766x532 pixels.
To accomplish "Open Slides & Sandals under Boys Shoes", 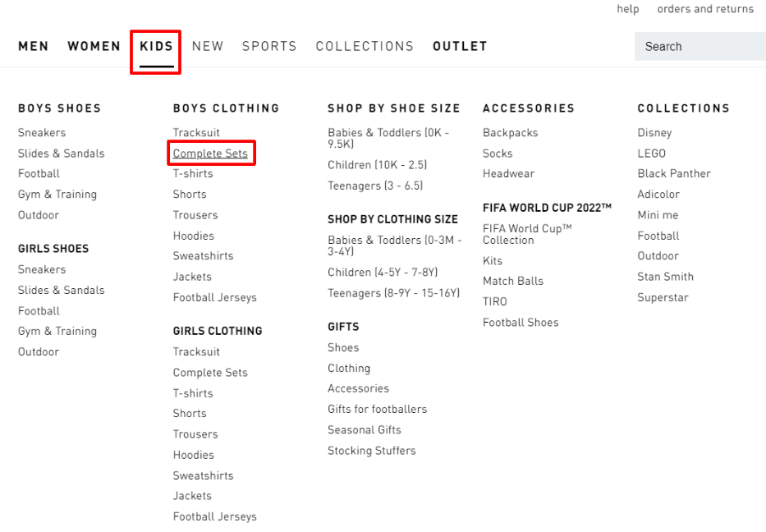I will 62,154.
